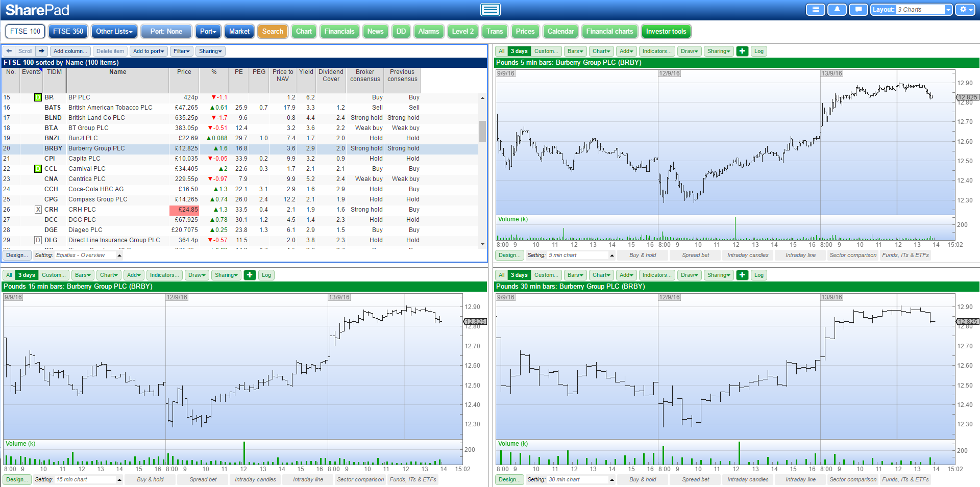Open the Layout combo box dropdown
The height and width of the screenshot is (487, 980).
[948, 10]
